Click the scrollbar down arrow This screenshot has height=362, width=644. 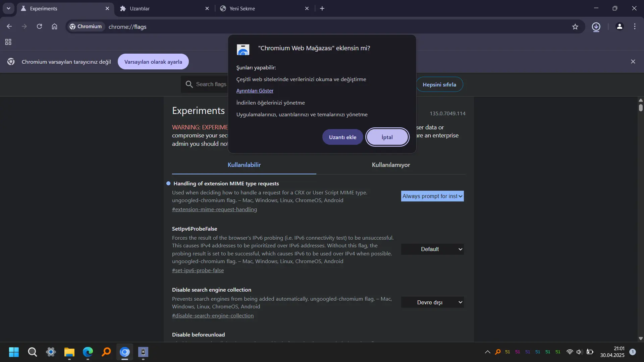pos(641,339)
